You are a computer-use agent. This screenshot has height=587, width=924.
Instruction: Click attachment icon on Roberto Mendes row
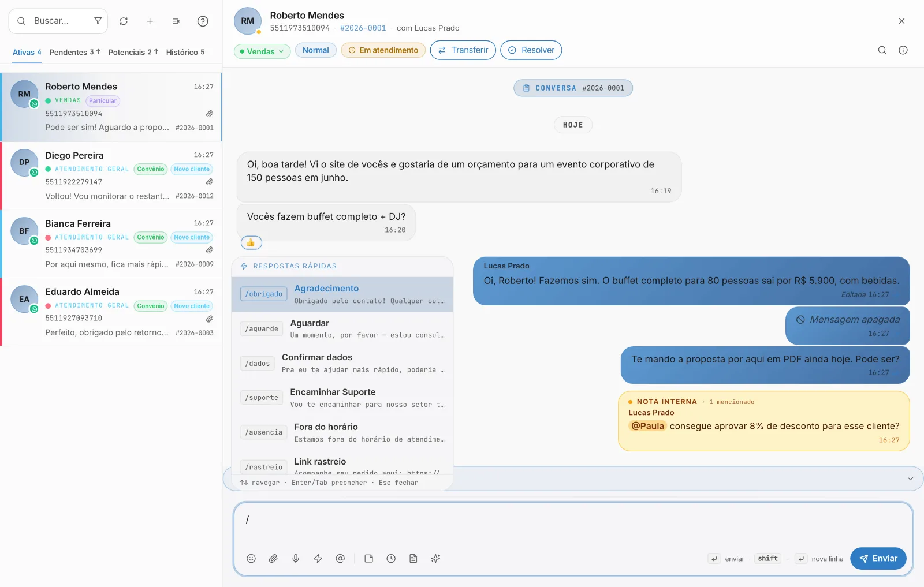[210, 114]
